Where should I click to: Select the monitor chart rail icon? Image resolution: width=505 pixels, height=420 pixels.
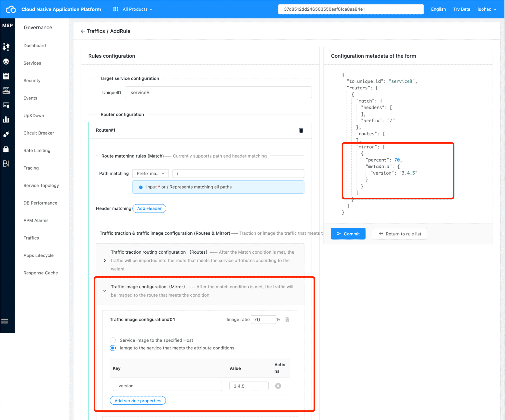(6, 91)
